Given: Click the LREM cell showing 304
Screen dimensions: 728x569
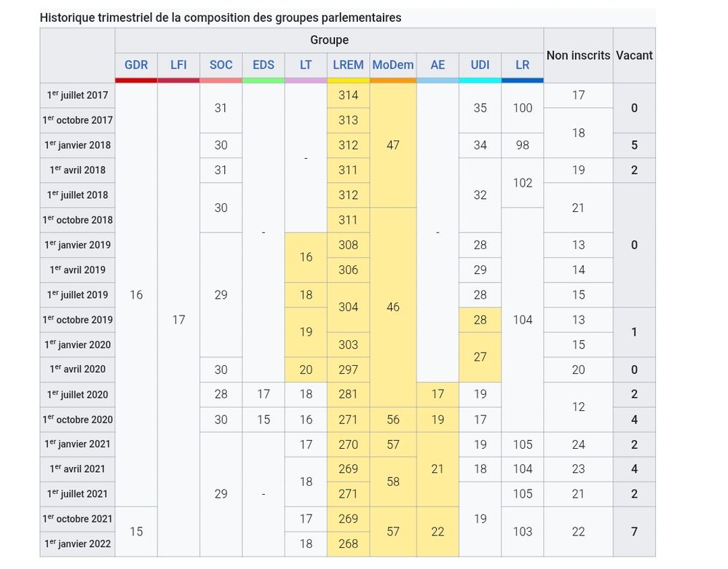Looking at the screenshot, I should [x=348, y=307].
